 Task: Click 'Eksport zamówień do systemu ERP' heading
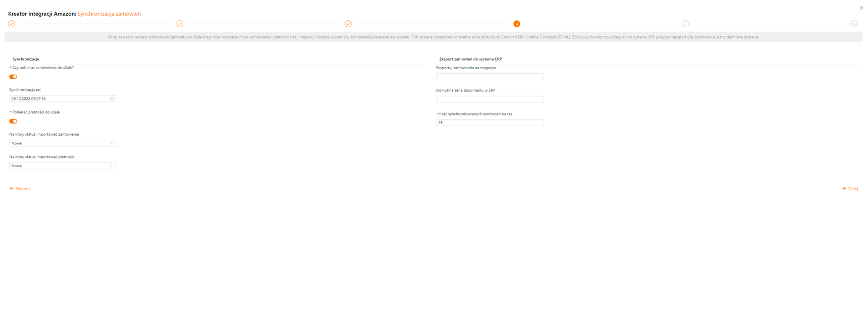[470, 59]
